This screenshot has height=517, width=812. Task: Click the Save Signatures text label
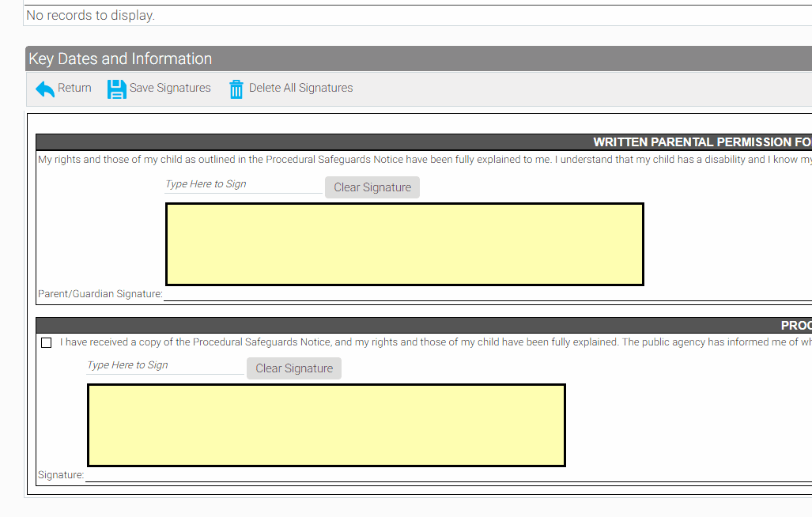click(x=170, y=88)
